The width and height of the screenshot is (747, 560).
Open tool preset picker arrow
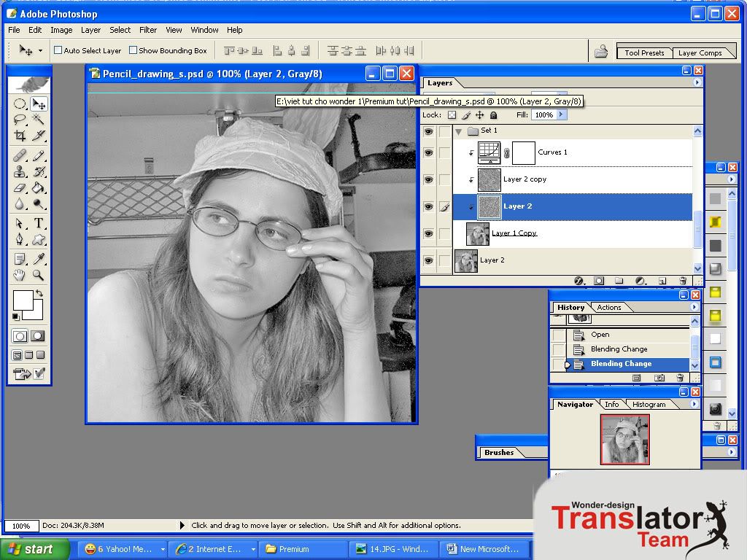tap(41, 50)
